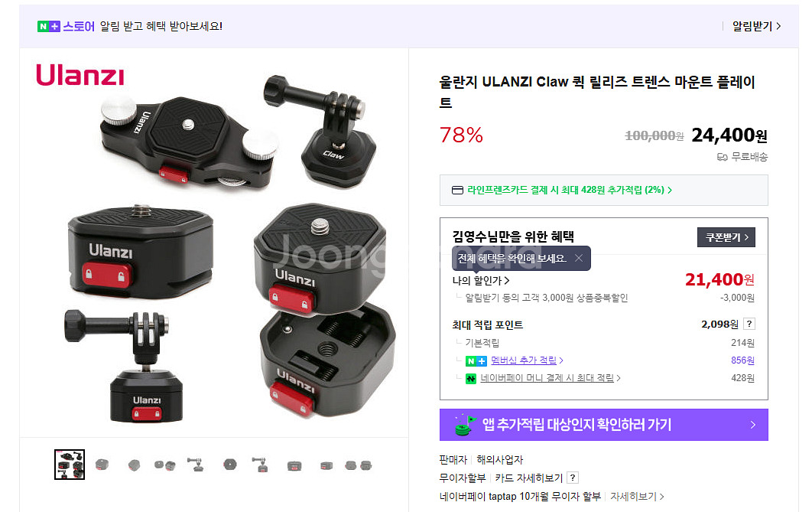Open 알림받기 chevron in top banner
This screenshot has width=812, height=512.
coord(778,26)
